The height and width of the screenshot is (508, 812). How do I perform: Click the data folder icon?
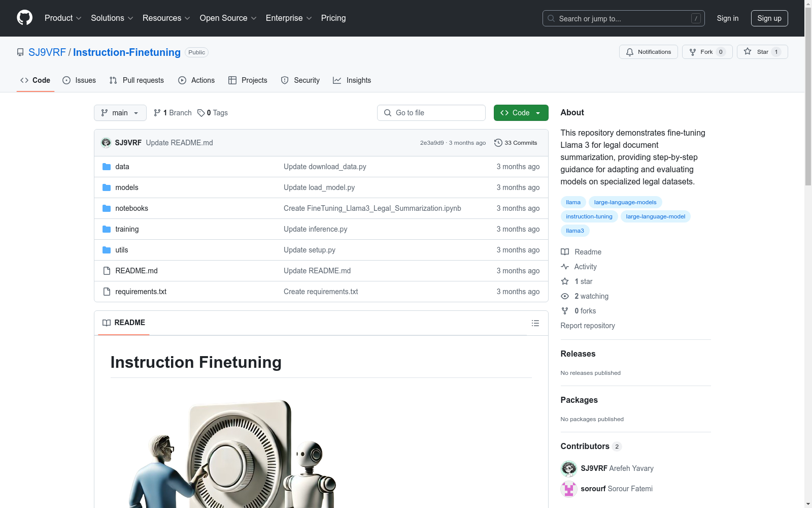(107, 167)
